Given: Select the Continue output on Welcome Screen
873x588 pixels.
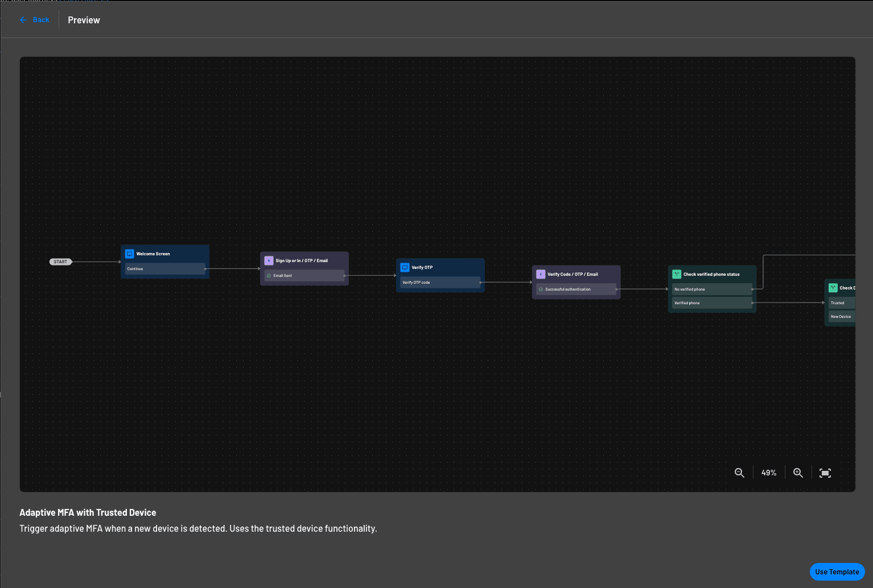Looking at the screenshot, I should pos(164,268).
